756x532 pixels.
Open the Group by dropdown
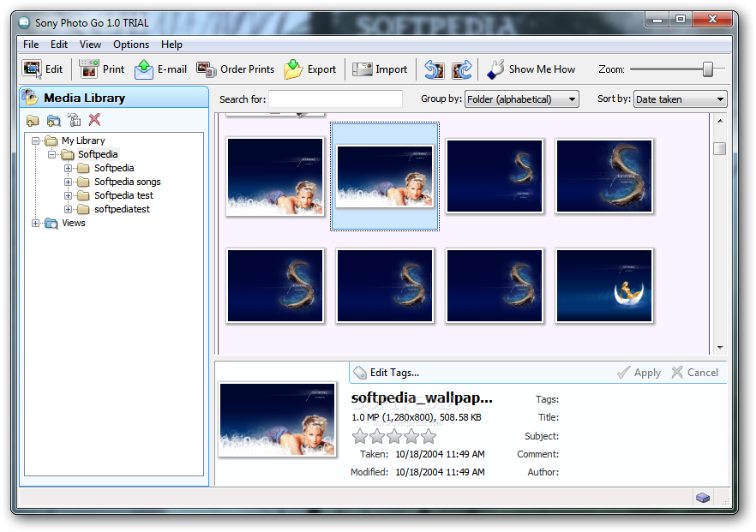(x=522, y=99)
